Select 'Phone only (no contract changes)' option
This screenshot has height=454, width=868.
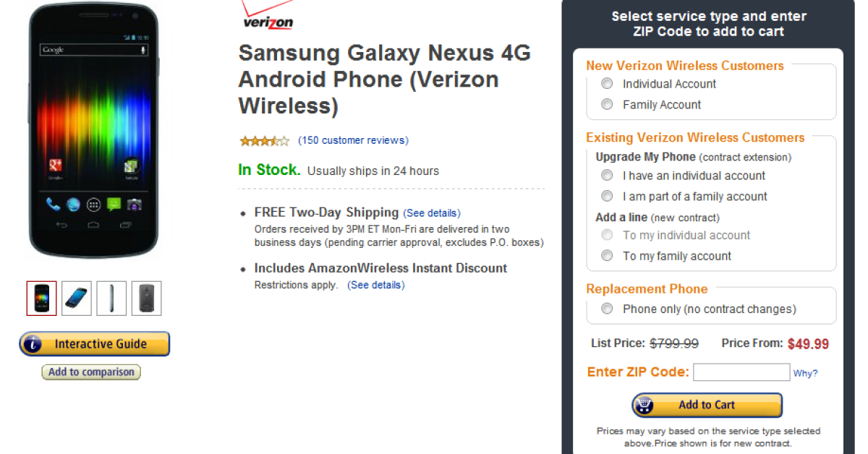[608, 309]
